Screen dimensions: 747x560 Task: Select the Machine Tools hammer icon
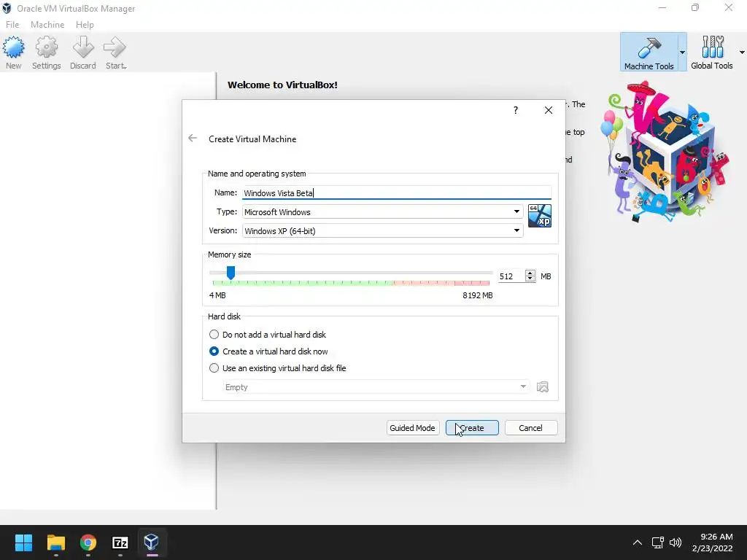coord(649,52)
